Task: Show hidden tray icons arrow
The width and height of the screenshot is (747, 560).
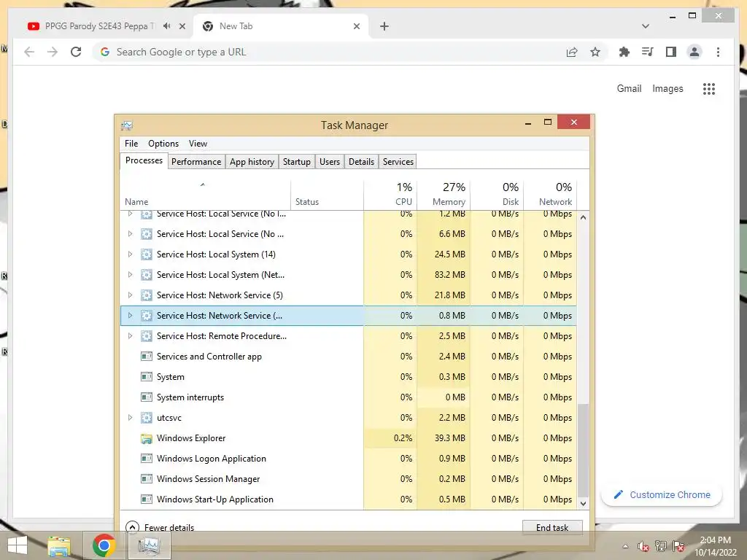Action: pyautogui.click(x=625, y=546)
